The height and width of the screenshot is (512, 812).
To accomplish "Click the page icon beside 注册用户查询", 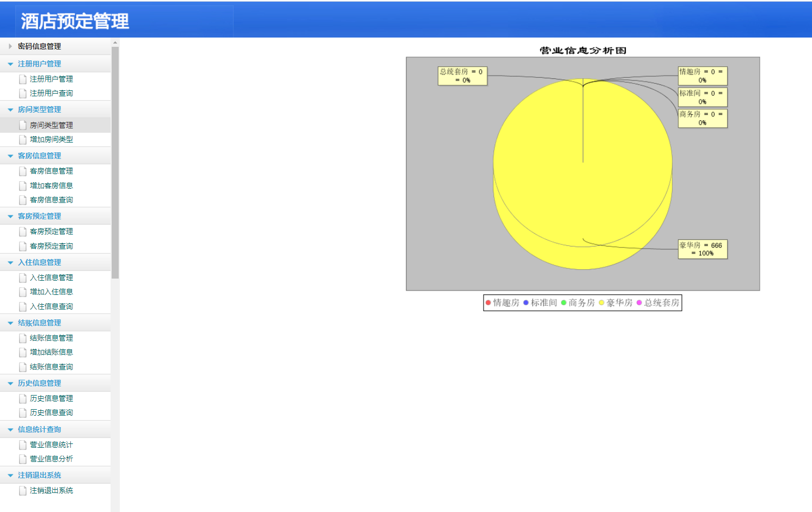I will (x=23, y=94).
